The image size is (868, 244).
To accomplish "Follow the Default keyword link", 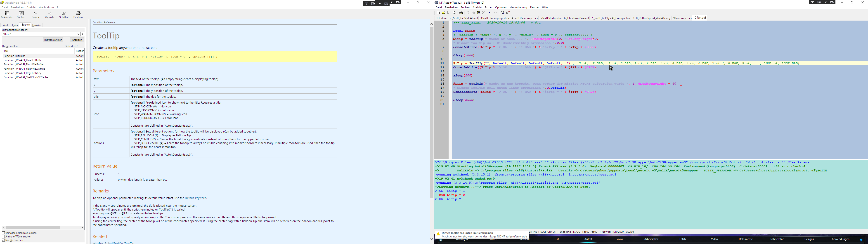I will 195,198.
